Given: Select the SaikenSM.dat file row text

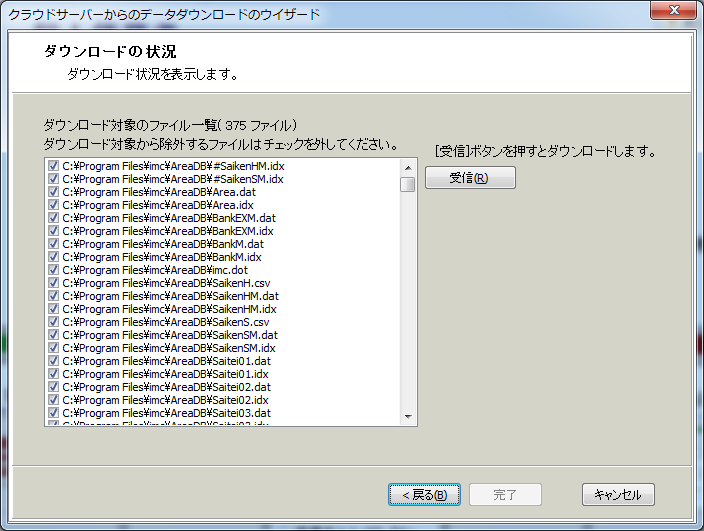Looking at the screenshot, I should tap(170, 335).
